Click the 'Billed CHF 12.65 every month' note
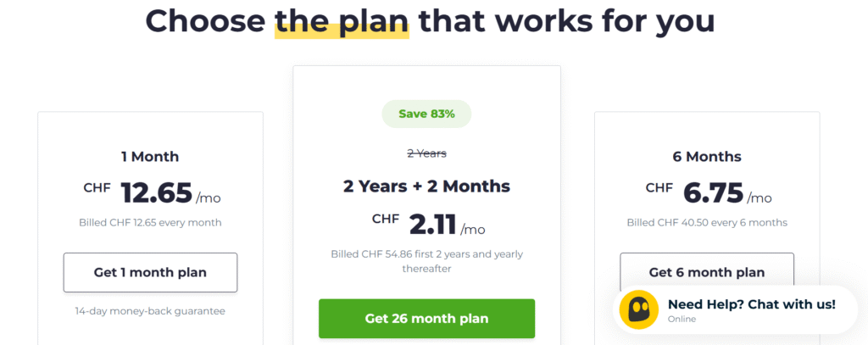 click(150, 223)
